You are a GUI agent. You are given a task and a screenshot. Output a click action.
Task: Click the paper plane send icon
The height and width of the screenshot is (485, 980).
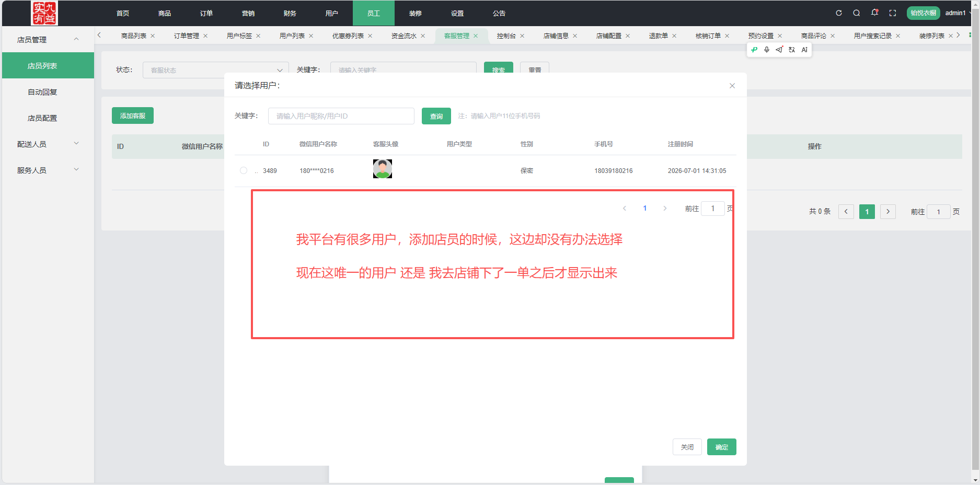779,50
